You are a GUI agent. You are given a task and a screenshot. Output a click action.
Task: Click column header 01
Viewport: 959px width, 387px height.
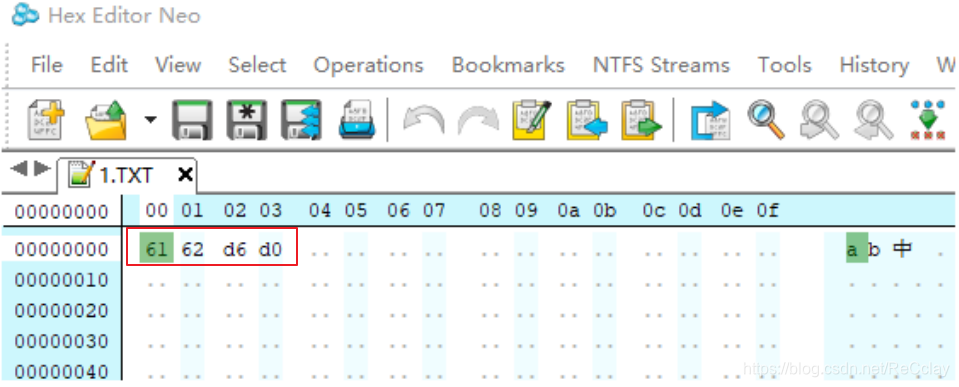(192, 212)
